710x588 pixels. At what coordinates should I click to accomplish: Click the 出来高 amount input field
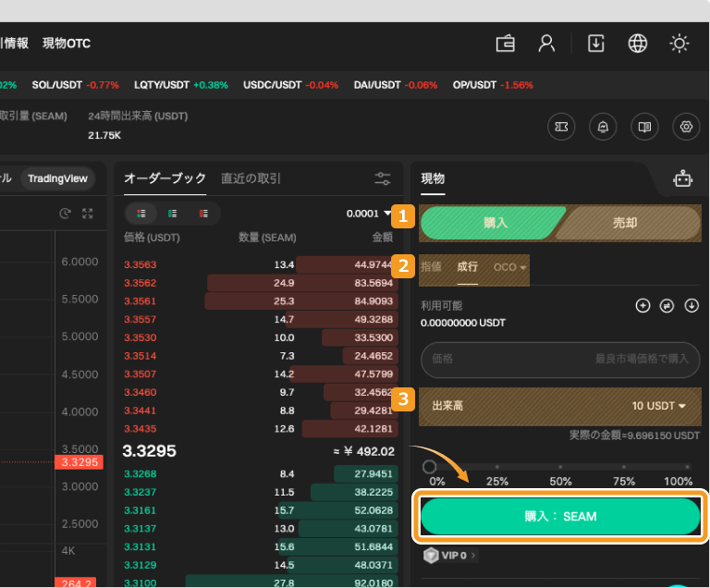(x=560, y=406)
